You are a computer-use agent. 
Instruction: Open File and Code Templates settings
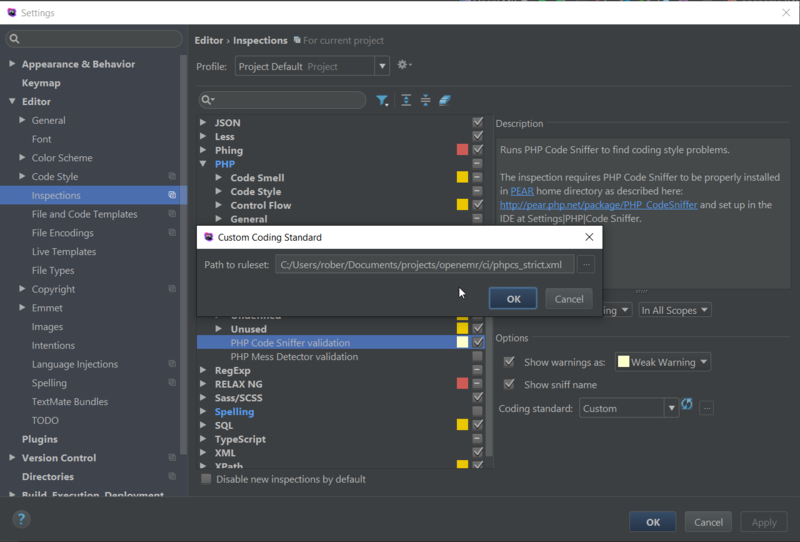tap(84, 214)
